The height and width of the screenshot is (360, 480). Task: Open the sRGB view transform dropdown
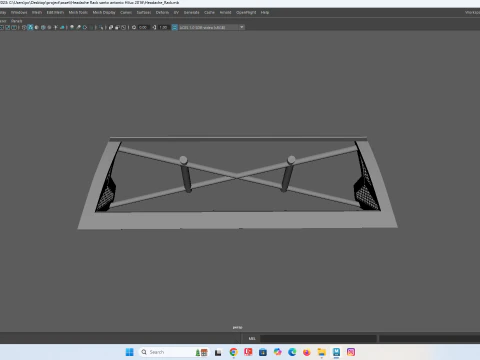(x=209, y=27)
